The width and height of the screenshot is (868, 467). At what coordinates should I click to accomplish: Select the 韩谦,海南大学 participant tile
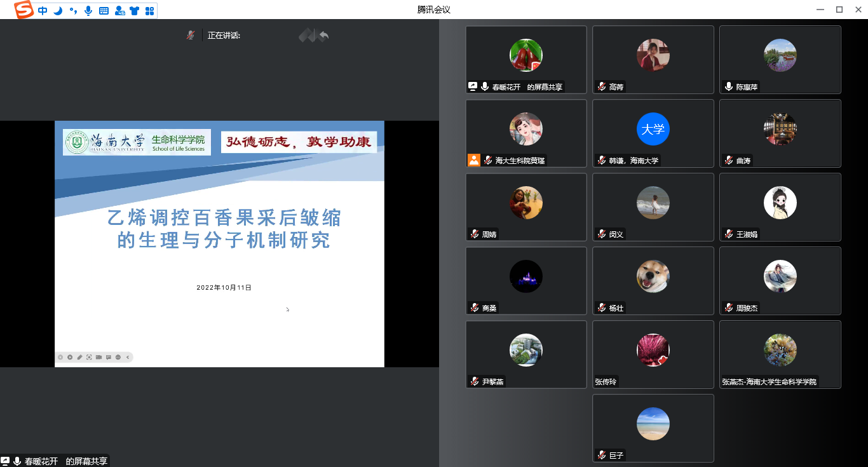(653, 133)
